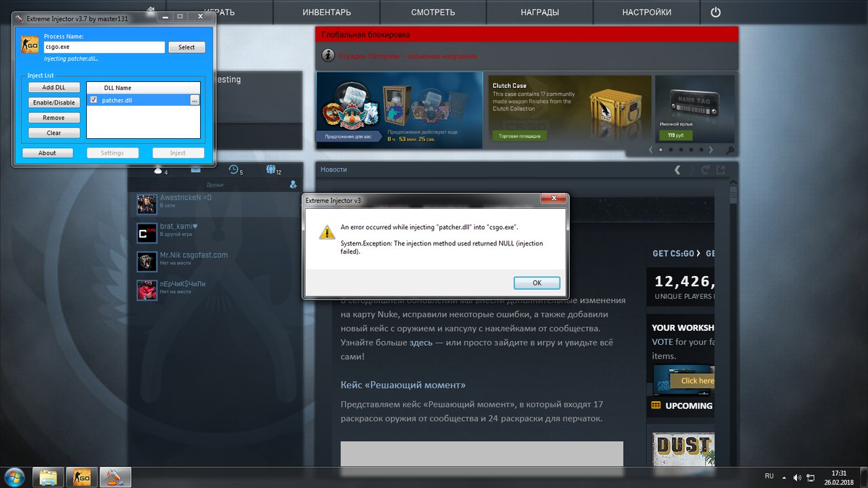The image size is (868, 488).
Task: Click the Глобальная блокировка red banner
Action: [526, 35]
